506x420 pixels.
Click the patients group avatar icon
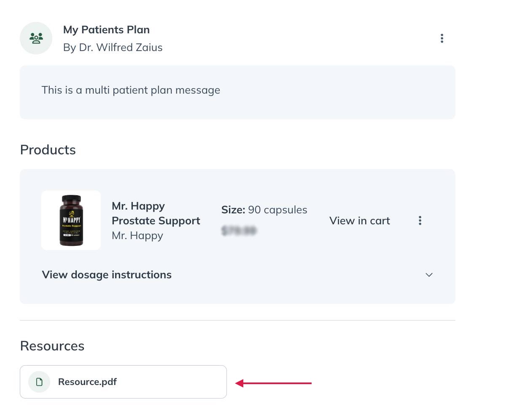point(36,38)
